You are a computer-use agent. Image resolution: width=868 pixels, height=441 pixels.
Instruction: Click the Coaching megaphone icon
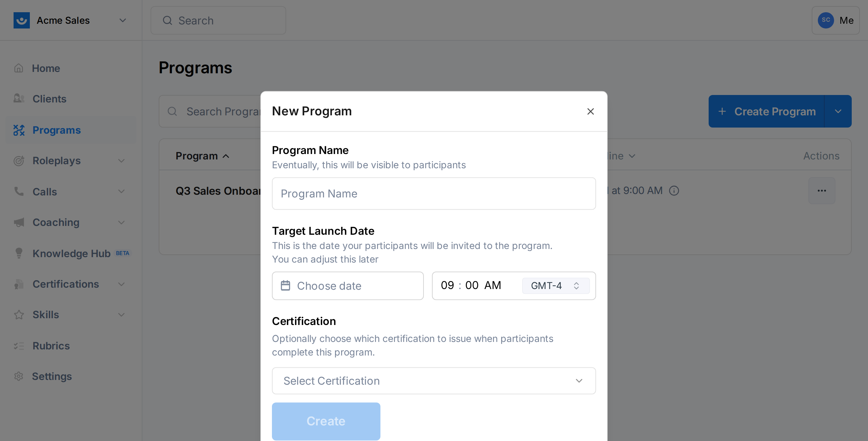[19, 222]
